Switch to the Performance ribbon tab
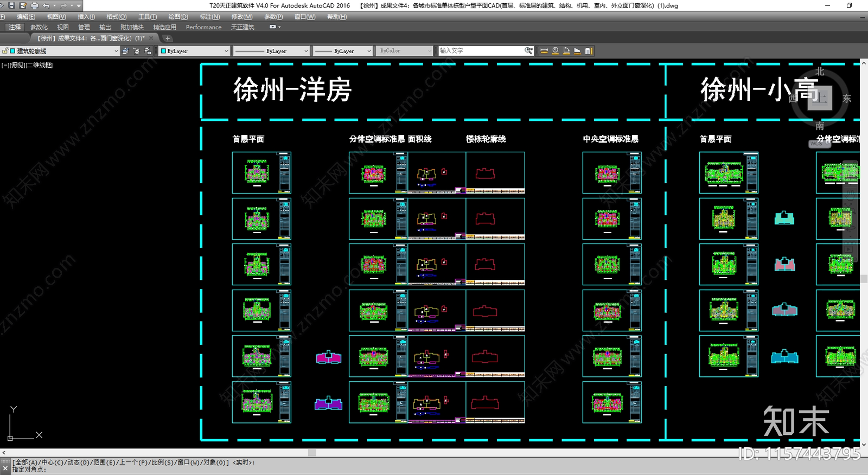 (203, 27)
